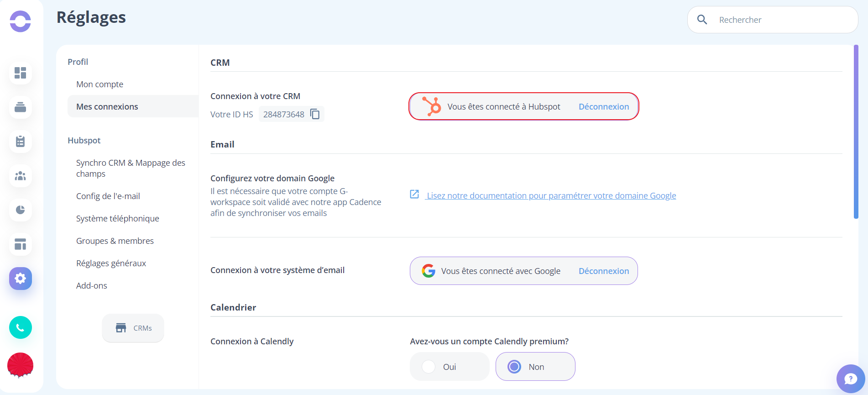Click the Email section heading
This screenshot has width=868, height=395.
click(222, 144)
